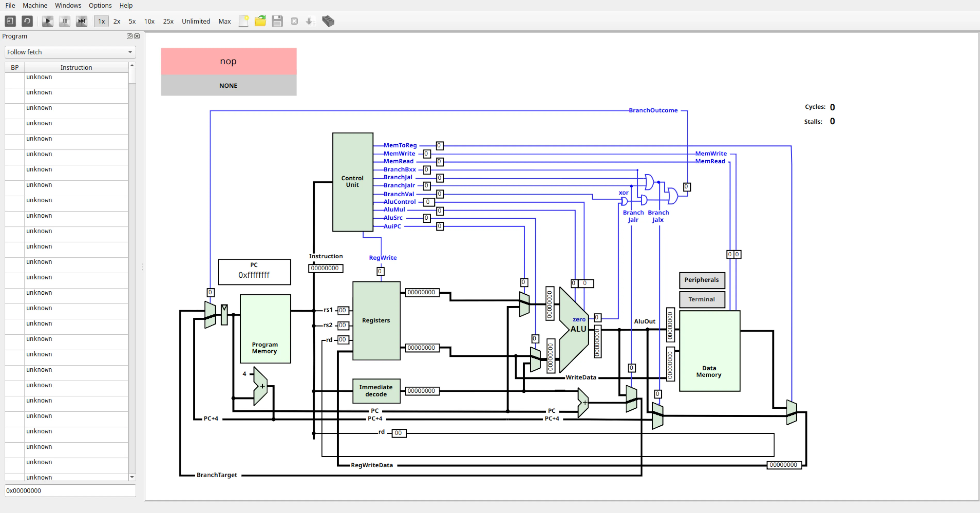The height and width of the screenshot is (513, 980).
Task: Open the Machine menu
Action: [35, 5]
